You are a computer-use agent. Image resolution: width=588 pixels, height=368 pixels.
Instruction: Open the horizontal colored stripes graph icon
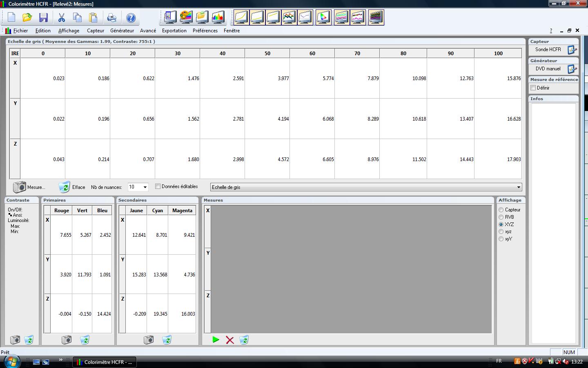pyautogui.click(x=342, y=18)
